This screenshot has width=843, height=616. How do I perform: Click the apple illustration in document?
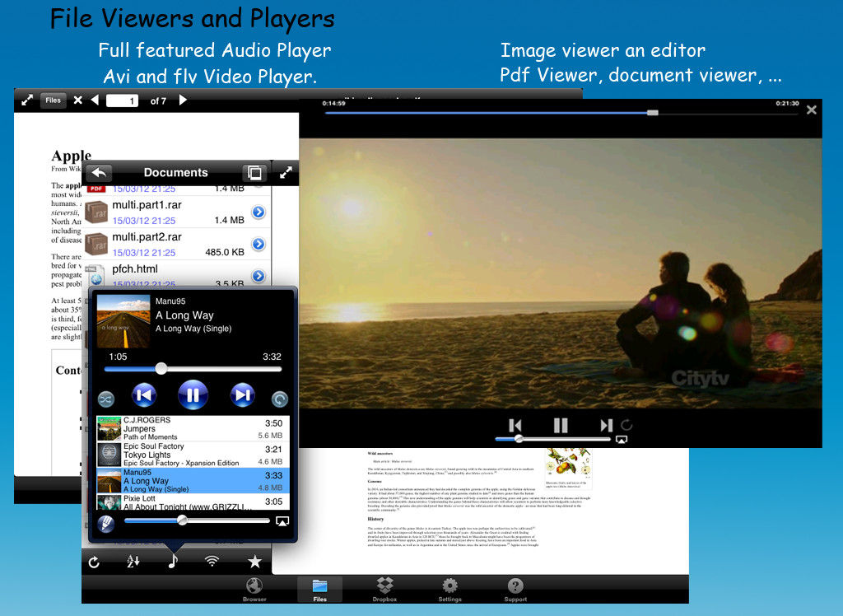coord(568,463)
